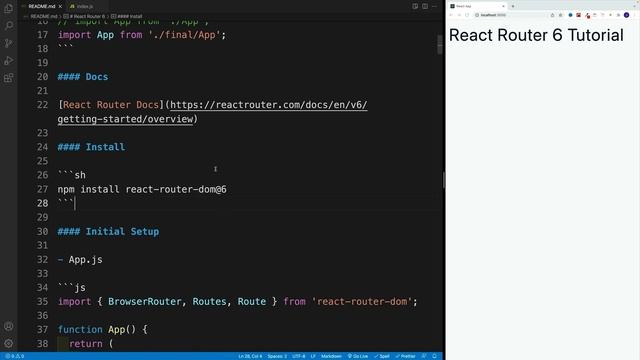The width and height of the screenshot is (640, 360).
Task: Open the Explorer view in activity bar
Action: tap(9, 8)
